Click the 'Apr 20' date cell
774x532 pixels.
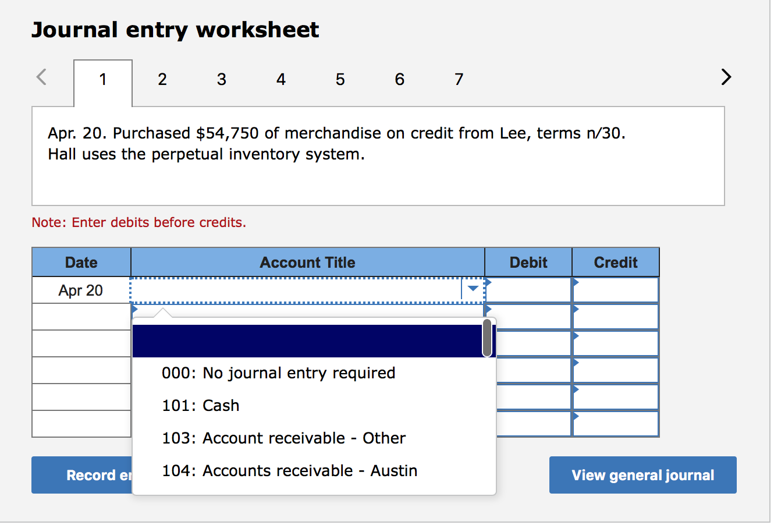[81, 290]
